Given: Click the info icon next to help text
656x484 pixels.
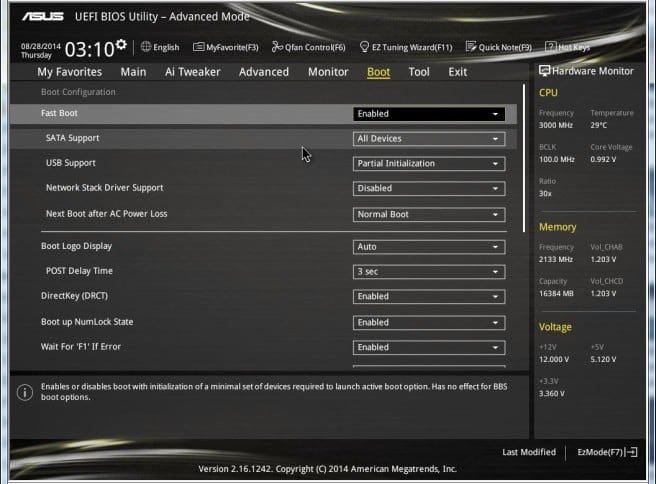Looking at the screenshot, I should click(24, 392).
